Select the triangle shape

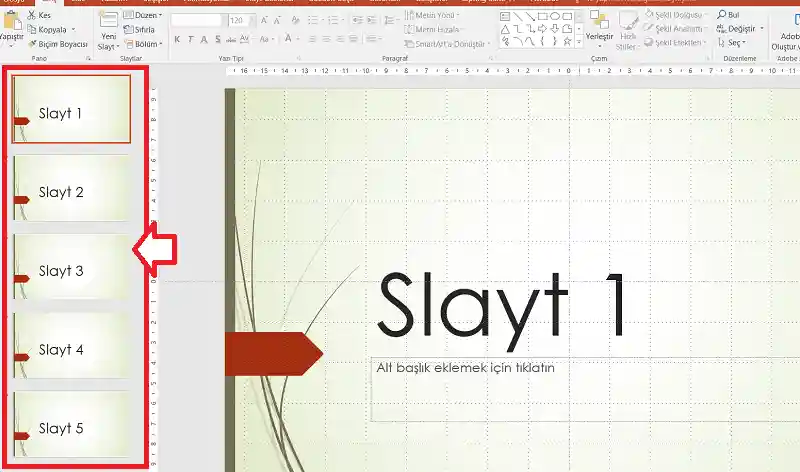click(x=505, y=29)
